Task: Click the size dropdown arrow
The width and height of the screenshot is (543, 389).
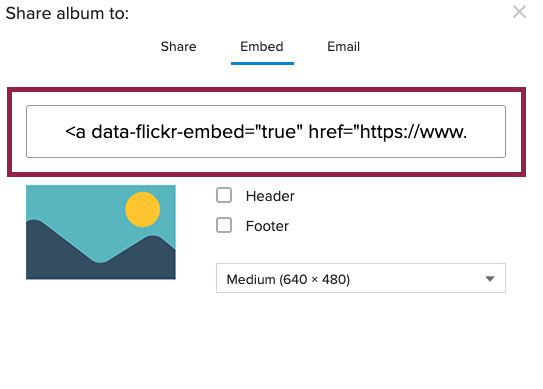Action: [x=490, y=279]
